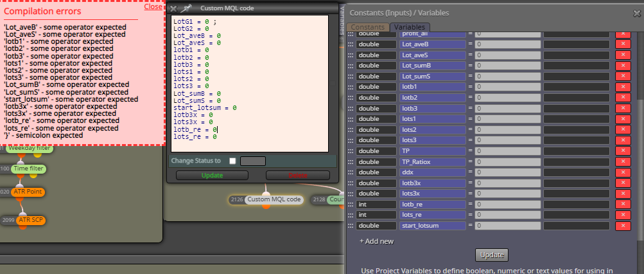This screenshot has height=274, width=644.
Task: Select the Time filter block
Action: tap(28, 169)
